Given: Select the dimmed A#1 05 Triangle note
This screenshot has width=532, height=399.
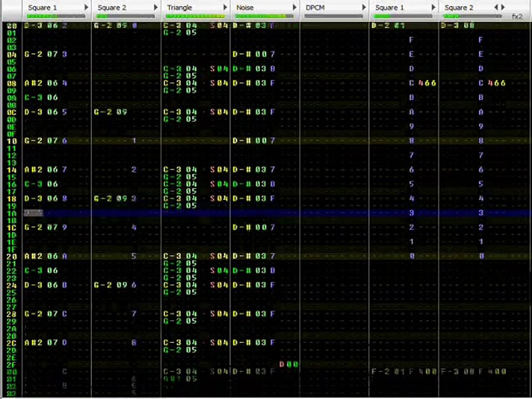Looking at the screenshot, I should click(x=180, y=378).
